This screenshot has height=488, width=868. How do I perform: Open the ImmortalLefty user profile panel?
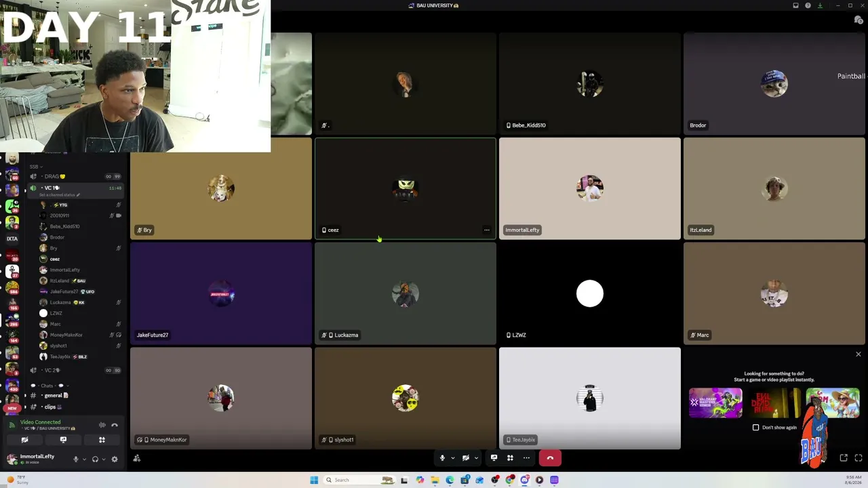pyautogui.click(x=37, y=459)
